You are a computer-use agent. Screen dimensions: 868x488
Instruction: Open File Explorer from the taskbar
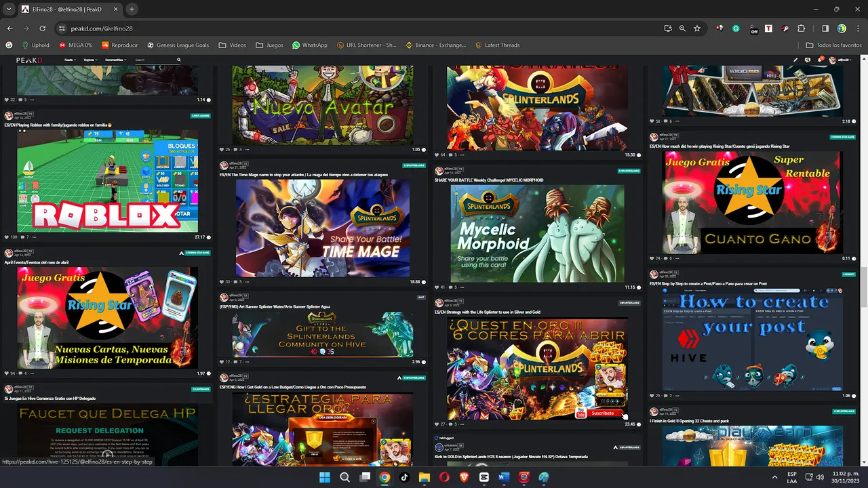[x=425, y=477]
